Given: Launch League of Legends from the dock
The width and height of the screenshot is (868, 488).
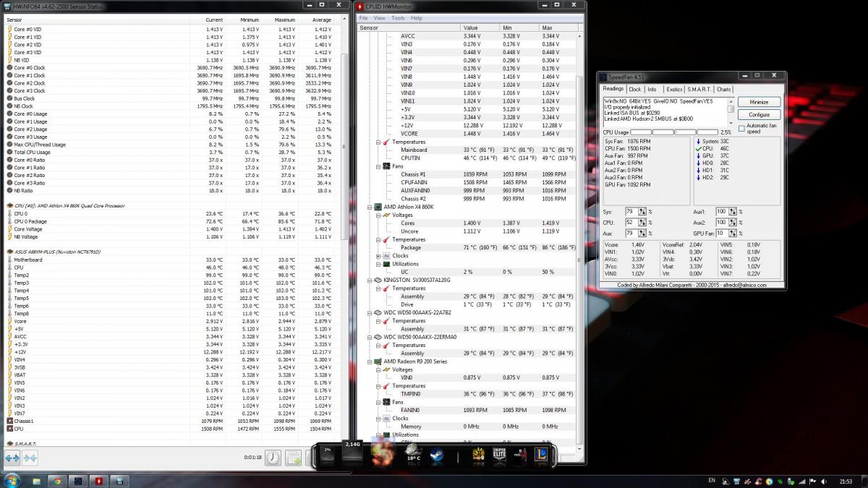Looking at the screenshot, I should point(540,455).
